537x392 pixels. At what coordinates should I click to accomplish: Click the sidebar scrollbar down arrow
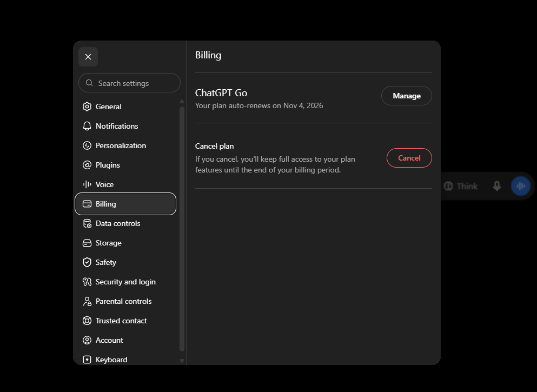point(182,361)
